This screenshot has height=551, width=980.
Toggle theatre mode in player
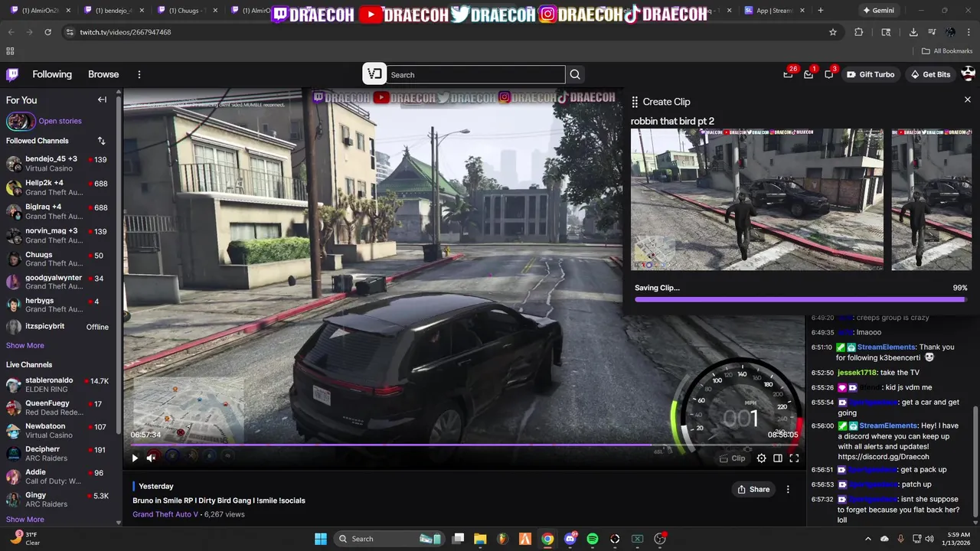pos(778,458)
